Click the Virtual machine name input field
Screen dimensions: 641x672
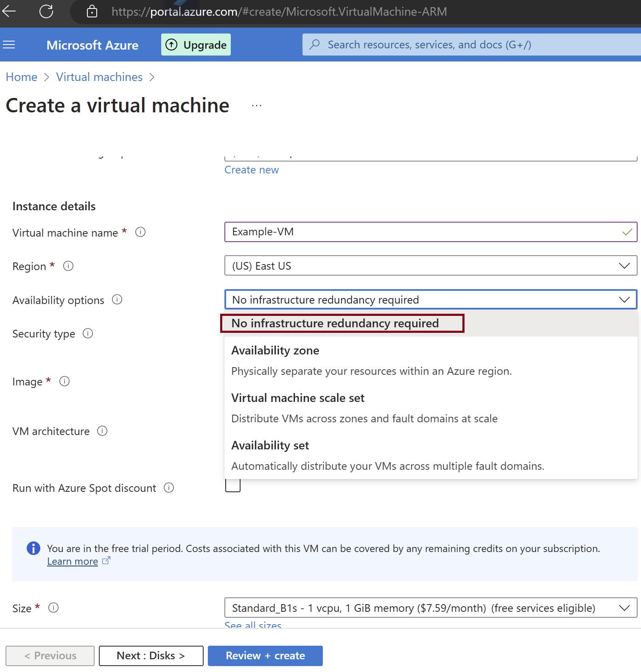click(424, 232)
